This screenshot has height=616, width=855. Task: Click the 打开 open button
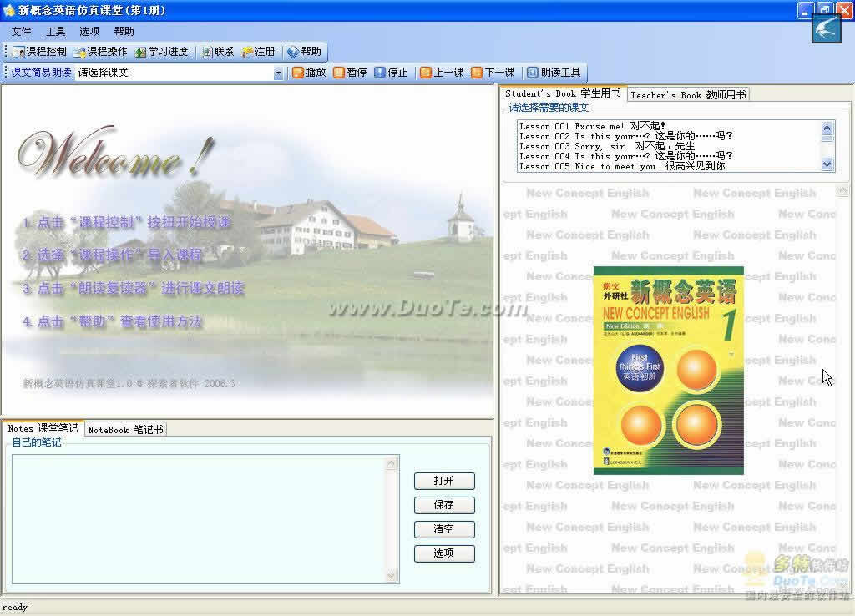444,481
